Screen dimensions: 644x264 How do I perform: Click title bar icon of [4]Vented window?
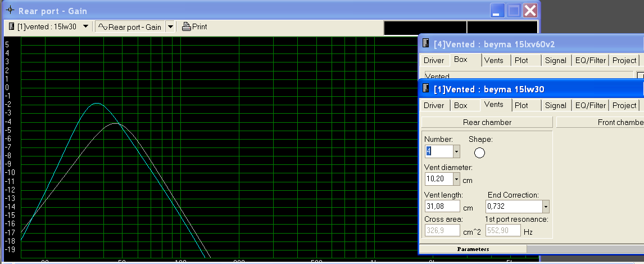[426, 43]
